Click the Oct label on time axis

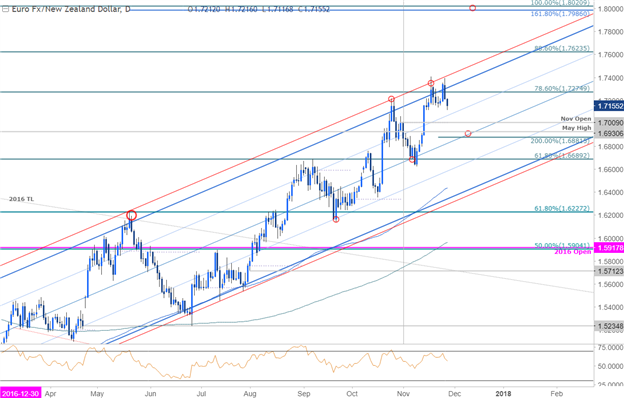(352, 394)
